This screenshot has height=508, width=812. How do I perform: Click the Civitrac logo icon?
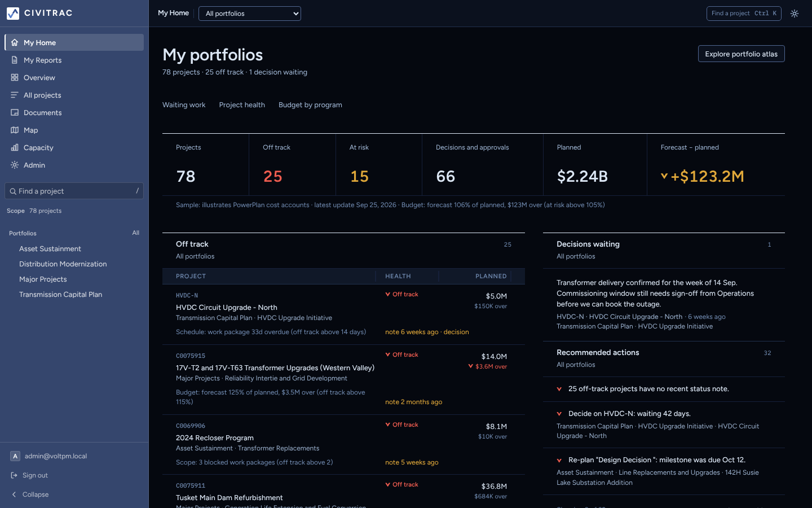click(x=13, y=13)
